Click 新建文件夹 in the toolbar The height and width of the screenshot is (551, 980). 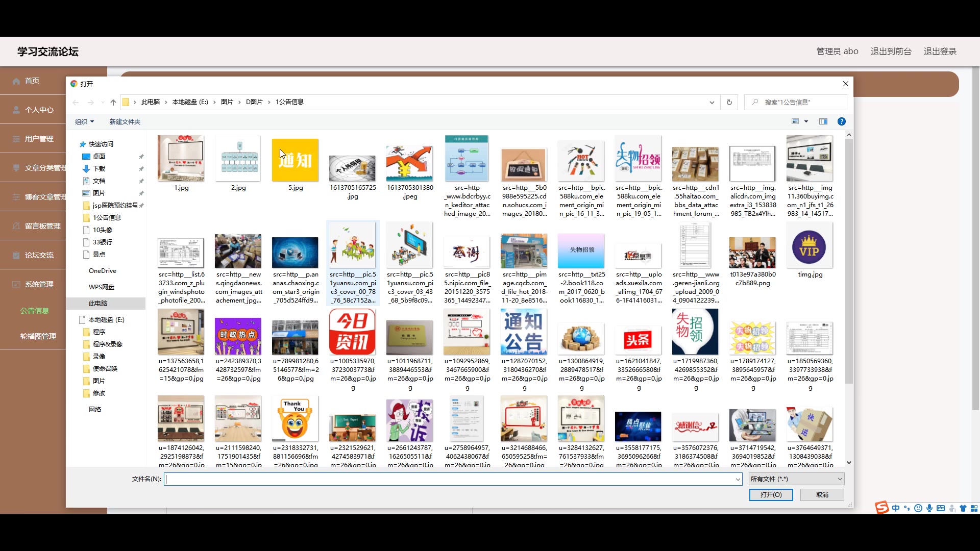coord(125,121)
